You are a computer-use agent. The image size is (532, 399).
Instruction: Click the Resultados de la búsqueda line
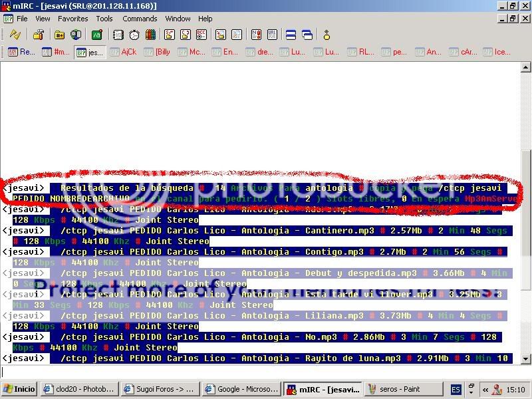coord(260,194)
